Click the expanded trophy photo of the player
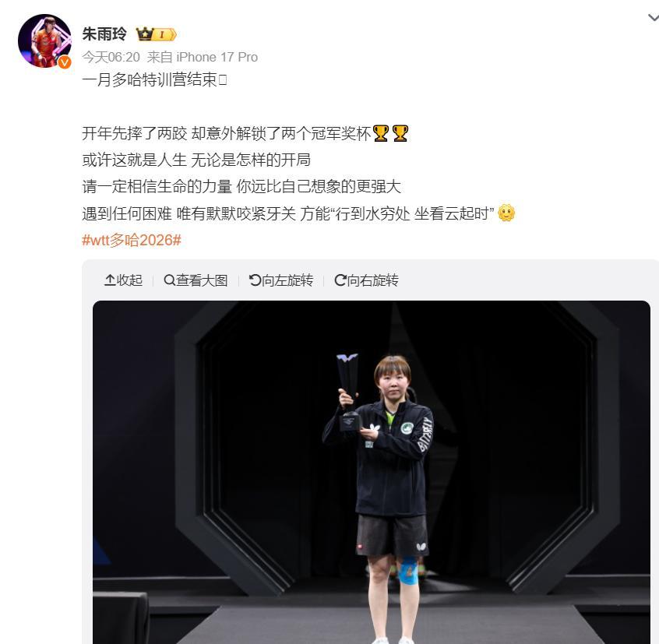 [x=372, y=472]
